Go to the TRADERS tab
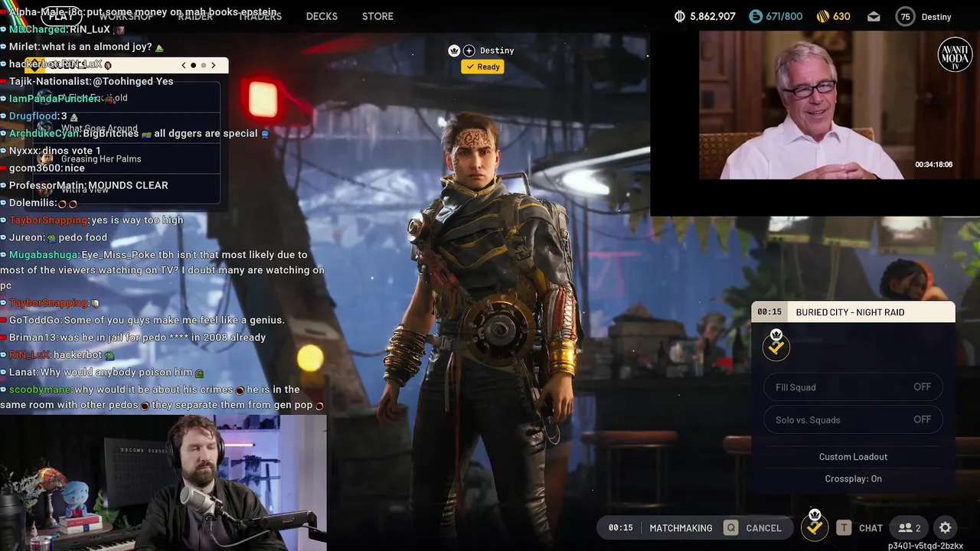980x551 pixels. [260, 16]
